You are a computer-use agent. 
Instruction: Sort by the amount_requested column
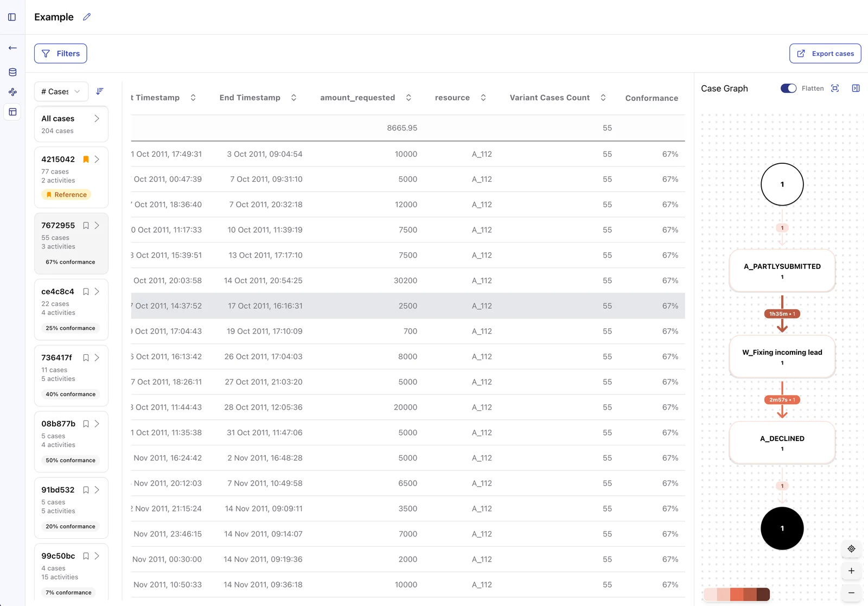point(409,98)
